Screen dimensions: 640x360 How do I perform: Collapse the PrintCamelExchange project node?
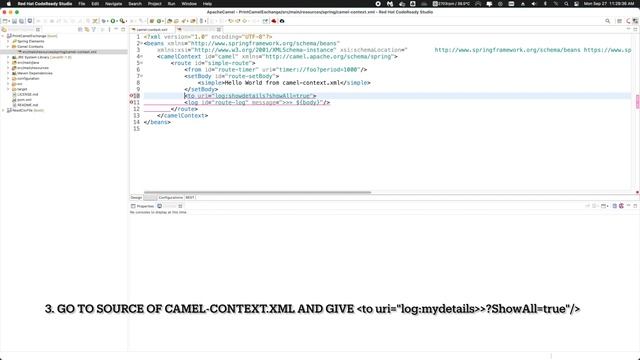pos(3,36)
